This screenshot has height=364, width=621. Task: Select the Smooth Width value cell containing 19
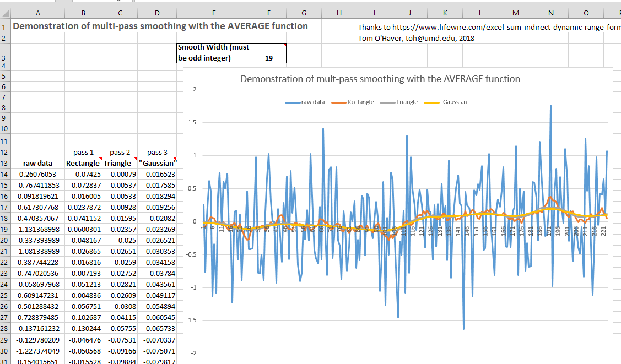268,58
